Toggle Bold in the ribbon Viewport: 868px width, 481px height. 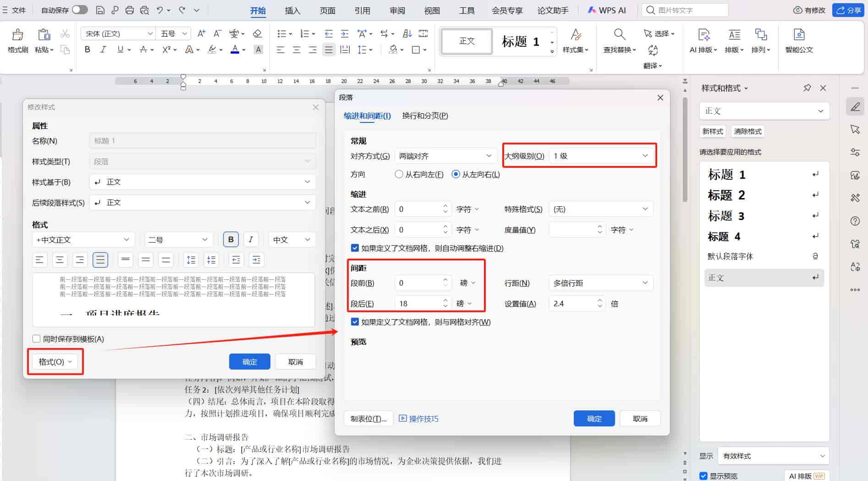point(87,50)
